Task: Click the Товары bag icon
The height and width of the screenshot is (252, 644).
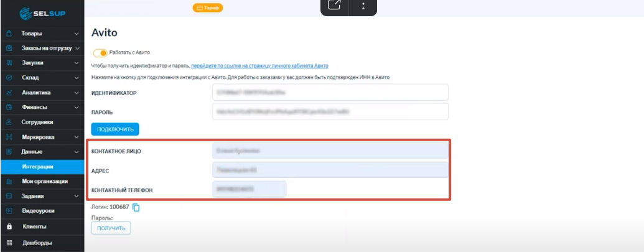Action: [9, 34]
